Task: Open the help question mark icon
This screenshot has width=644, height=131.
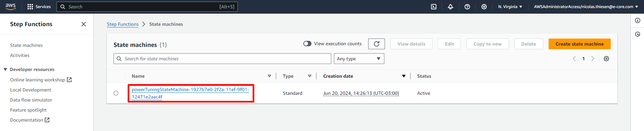Action: (x=467, y=7)
